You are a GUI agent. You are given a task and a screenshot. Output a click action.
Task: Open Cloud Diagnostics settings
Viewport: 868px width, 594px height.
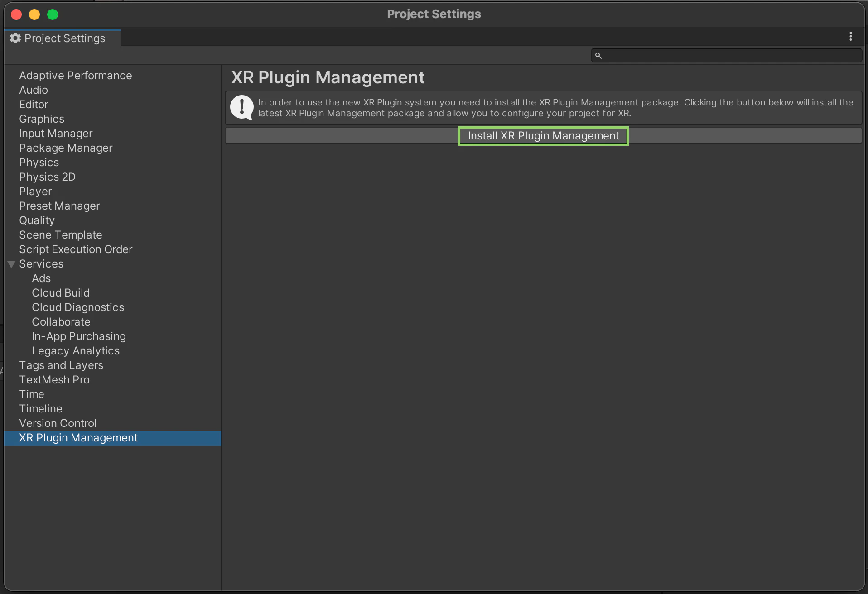(x=78, y=307)
